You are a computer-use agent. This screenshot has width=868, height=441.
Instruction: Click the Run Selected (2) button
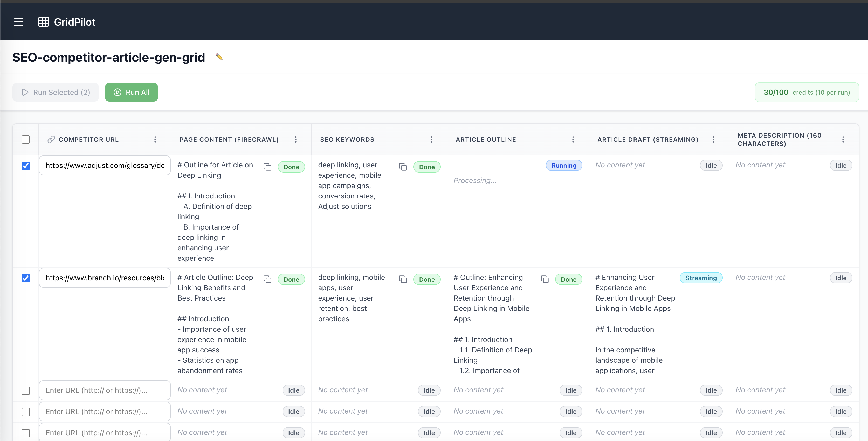coord(56,92)
